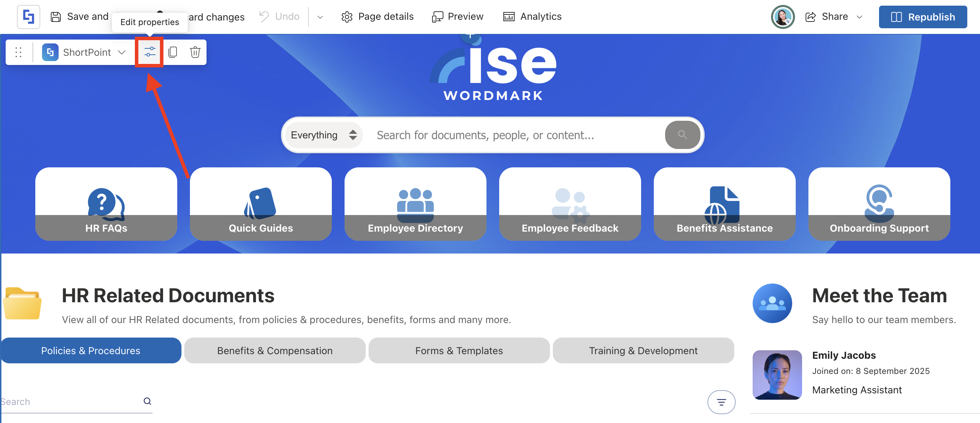Click the HR FAQs question bubble icon

point(106,204)
